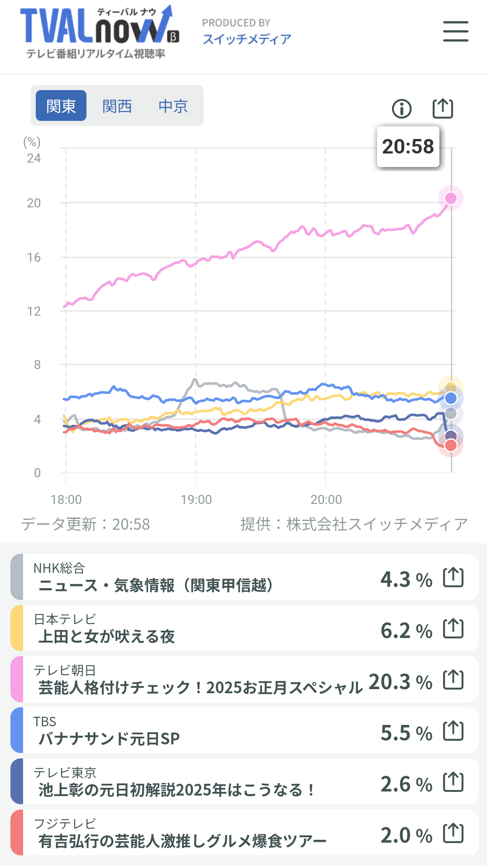
Task: Share the テレビ朝日 program rating
Action: (x=453, y=680)
